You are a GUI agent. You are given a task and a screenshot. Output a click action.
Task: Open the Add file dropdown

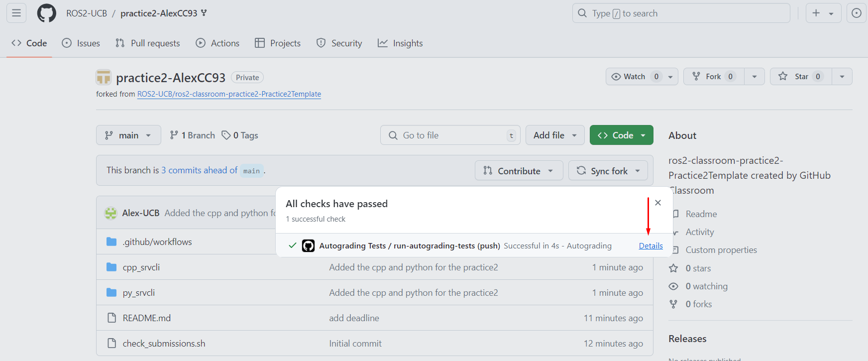pos(555,135)
